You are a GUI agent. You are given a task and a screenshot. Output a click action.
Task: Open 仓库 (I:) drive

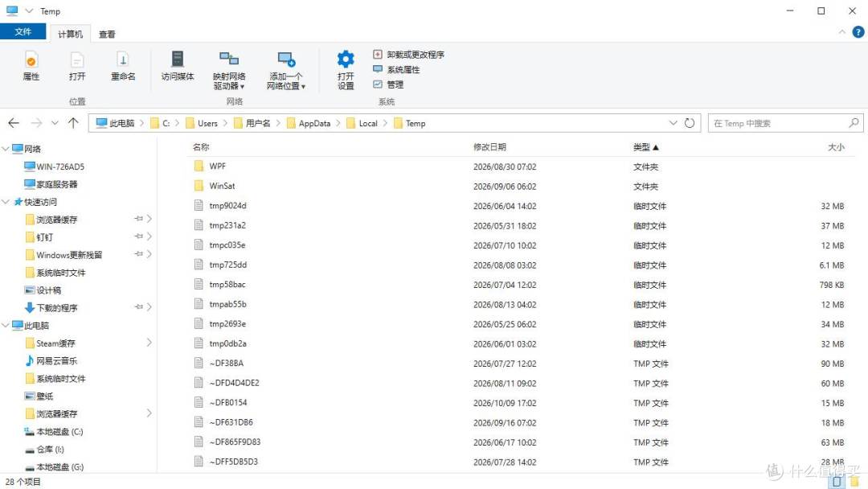(x=45, y=449)
